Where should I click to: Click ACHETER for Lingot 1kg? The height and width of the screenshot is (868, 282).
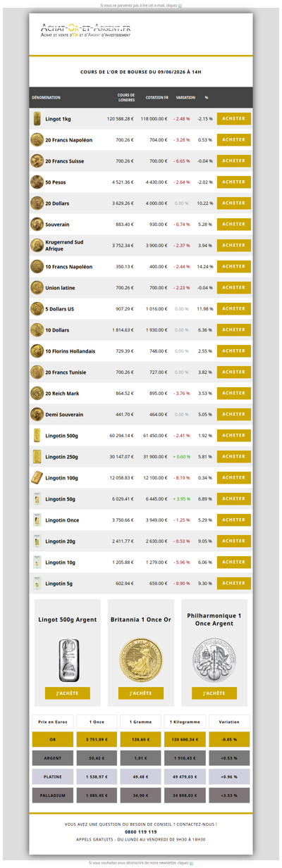(234, 119)
